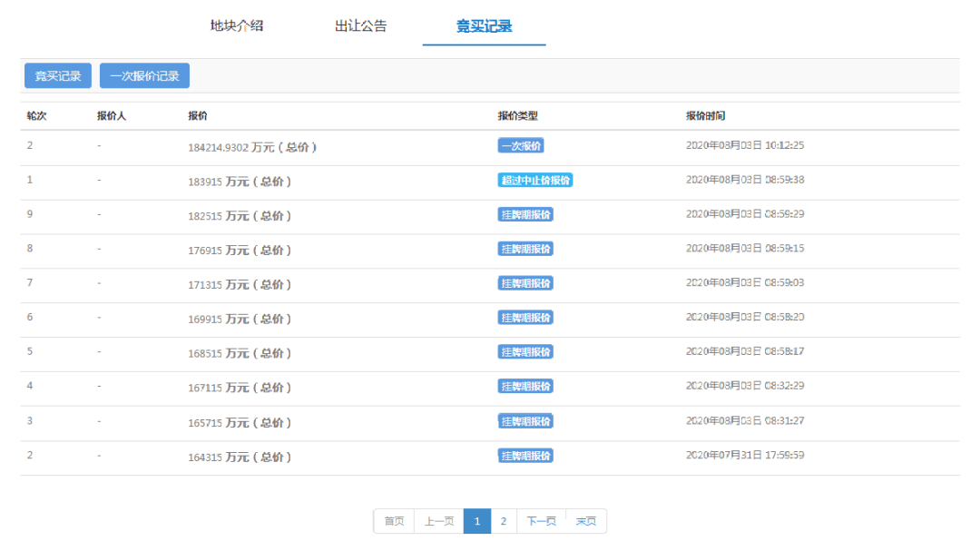Screen dimensions: 980x551
Task: Select page 1 in pagination
Action: 477,521
